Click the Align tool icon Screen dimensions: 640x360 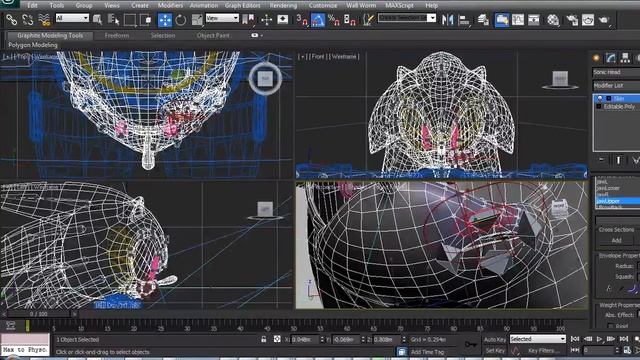click(464, 20)
